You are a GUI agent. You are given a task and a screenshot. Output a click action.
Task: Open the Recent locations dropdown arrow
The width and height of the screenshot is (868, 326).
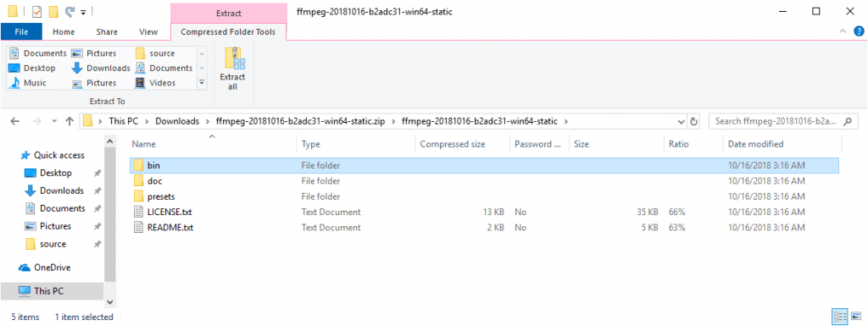coord(54,122)
